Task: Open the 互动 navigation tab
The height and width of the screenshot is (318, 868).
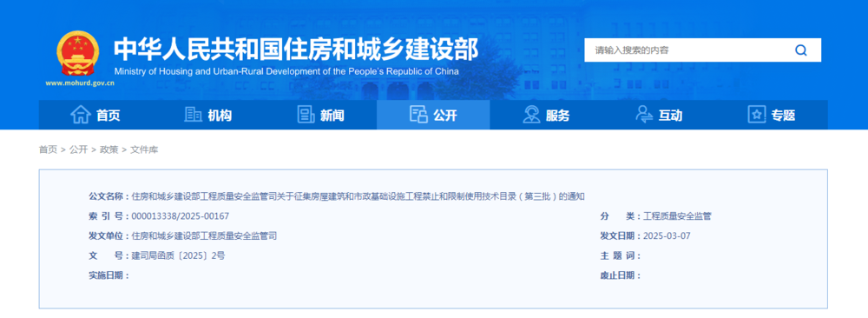Action: (659, 115)
